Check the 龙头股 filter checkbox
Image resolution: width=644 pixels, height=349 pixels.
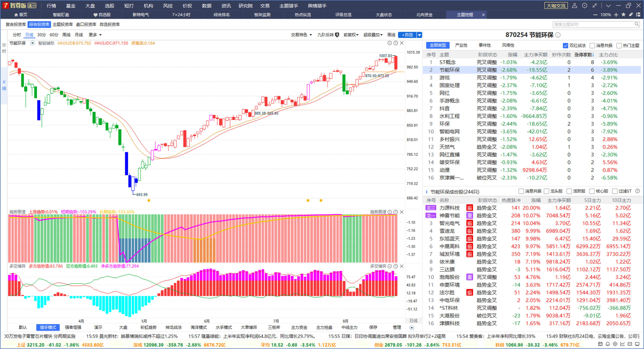pyautogui.click(x=546, y=191)
